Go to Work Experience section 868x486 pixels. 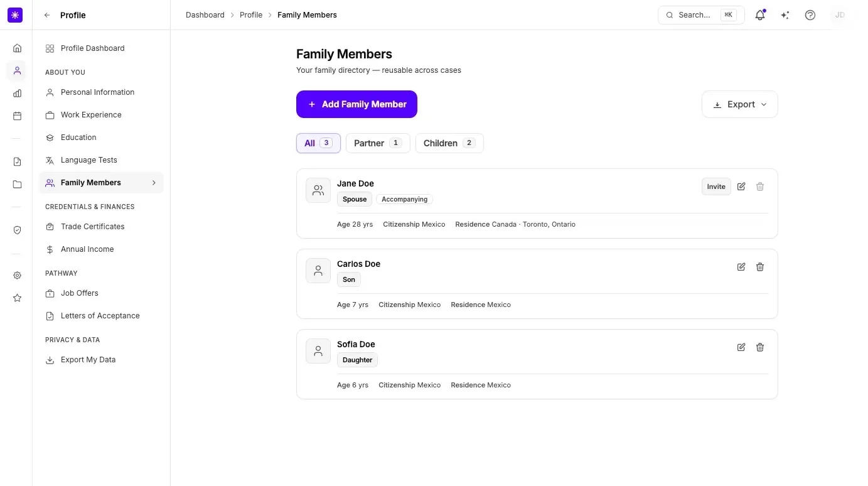point(101,115)
